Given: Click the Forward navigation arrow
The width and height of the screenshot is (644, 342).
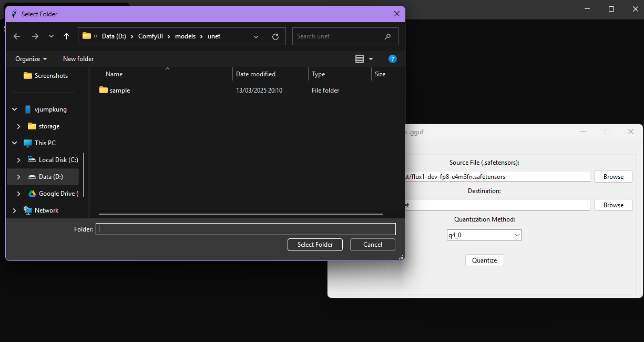Looking at the screenshot, I should [x=35, y=36].
